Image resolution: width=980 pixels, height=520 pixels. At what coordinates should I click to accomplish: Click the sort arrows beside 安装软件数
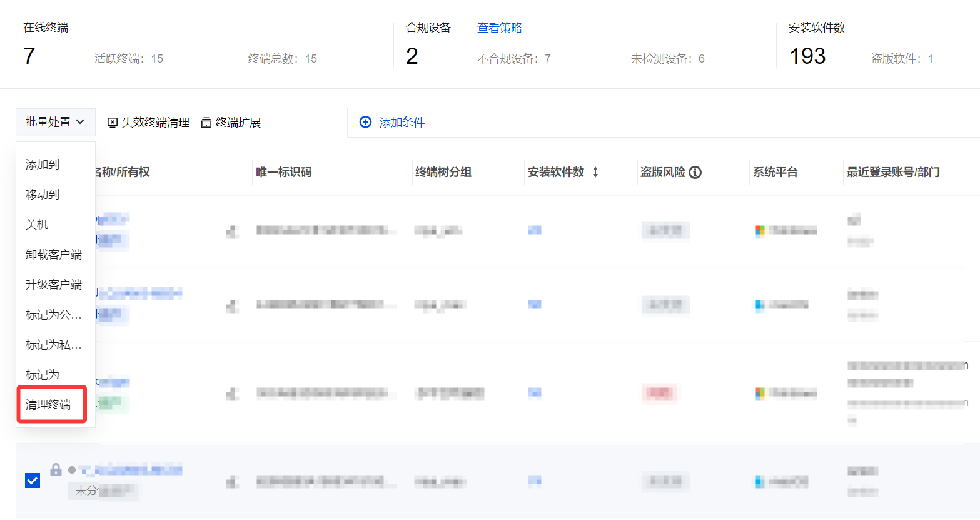click(595, 172)
